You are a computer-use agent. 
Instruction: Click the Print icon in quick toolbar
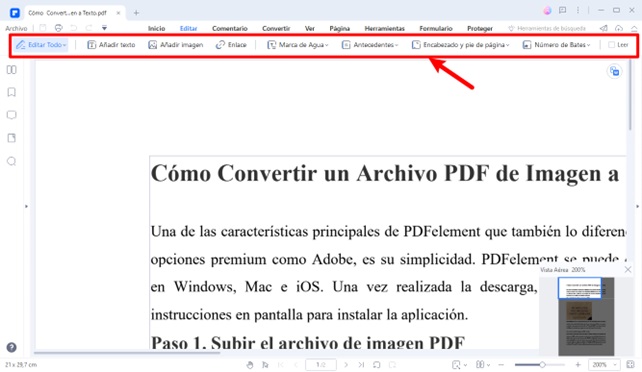(59, 28)
